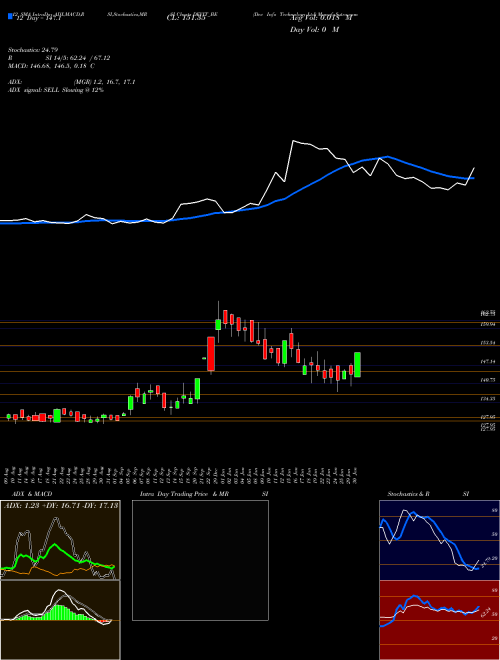Image resolution: width=500 pixels, height=660 pixels.
Task: Click the 159.94 price axis label
Action: [488, 324]
